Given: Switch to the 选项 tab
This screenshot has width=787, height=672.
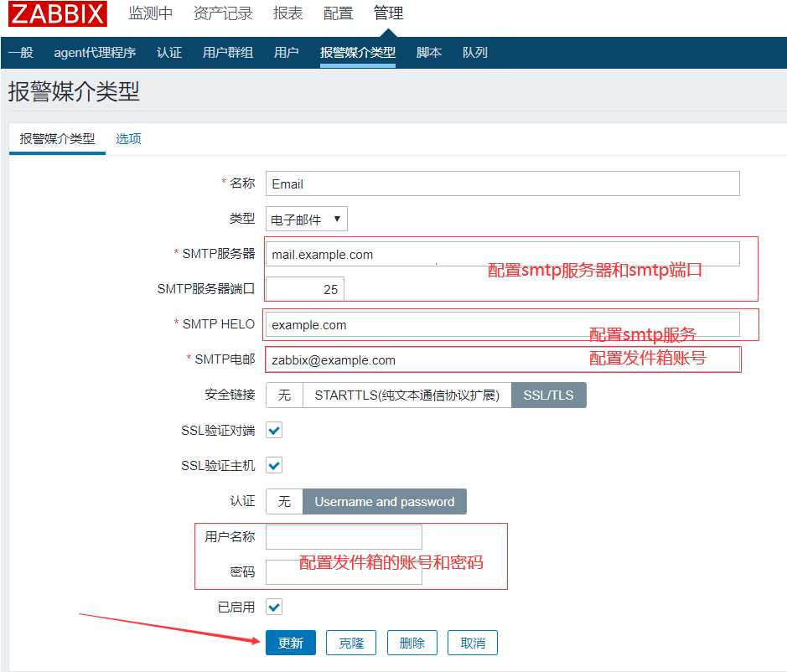Looking at the screenshot, I should [128, 138].
